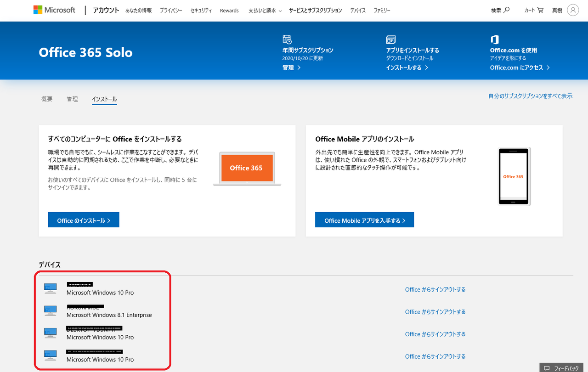
Task: Click the Office のインストール button
Action: pyautogui.click(x=84, y=220)
